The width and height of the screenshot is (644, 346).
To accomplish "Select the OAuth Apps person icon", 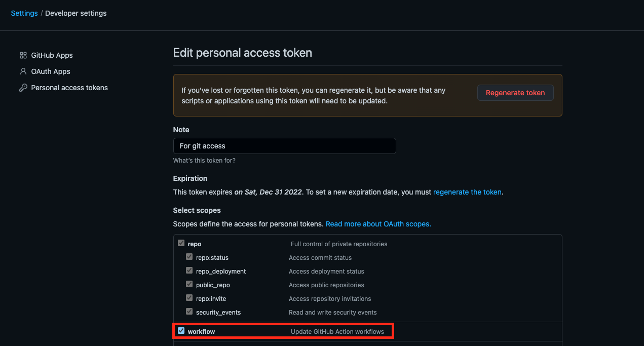I will [23, 71].
